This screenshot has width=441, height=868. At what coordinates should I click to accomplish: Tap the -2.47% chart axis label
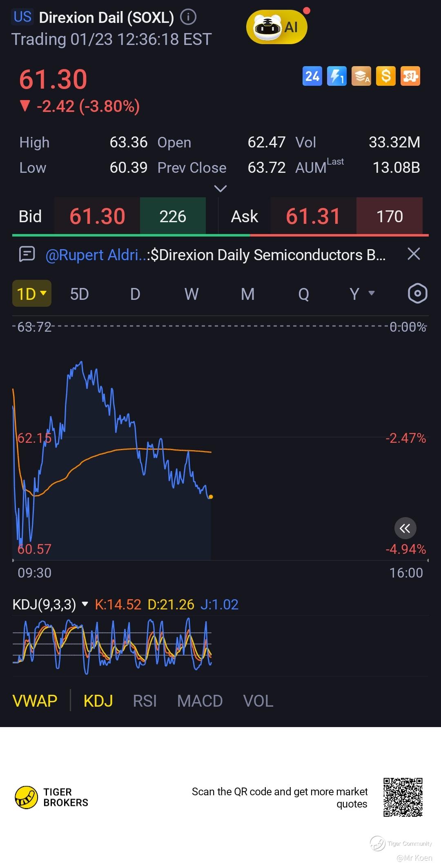406,438
